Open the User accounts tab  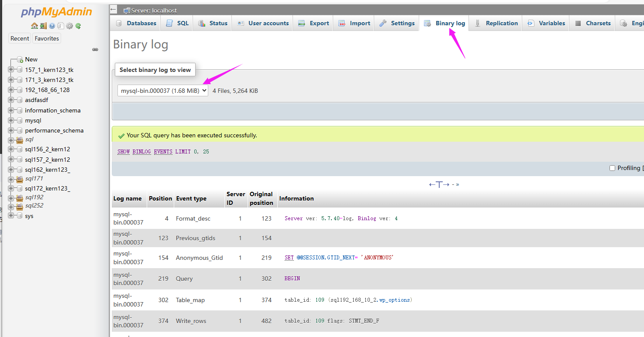coord(263,24)
